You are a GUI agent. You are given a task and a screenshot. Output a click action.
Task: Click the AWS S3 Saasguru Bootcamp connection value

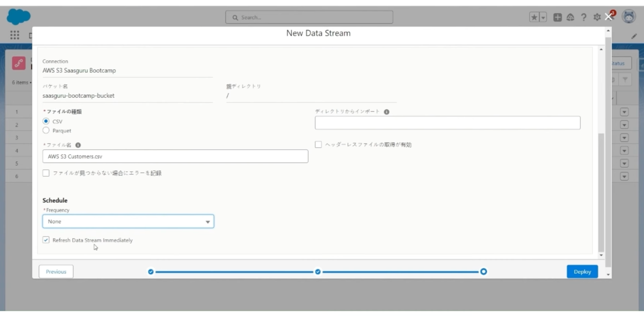[79, 70]
